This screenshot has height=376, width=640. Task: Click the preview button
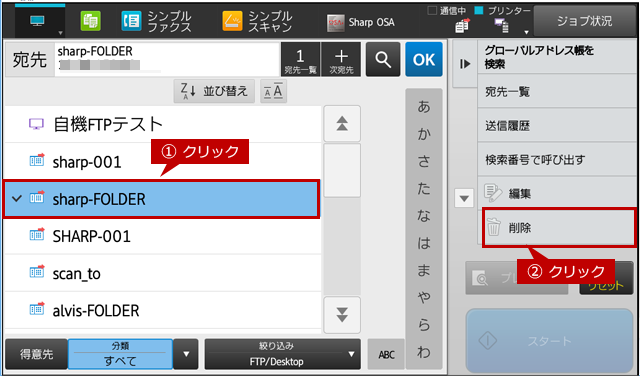point(517,278)
